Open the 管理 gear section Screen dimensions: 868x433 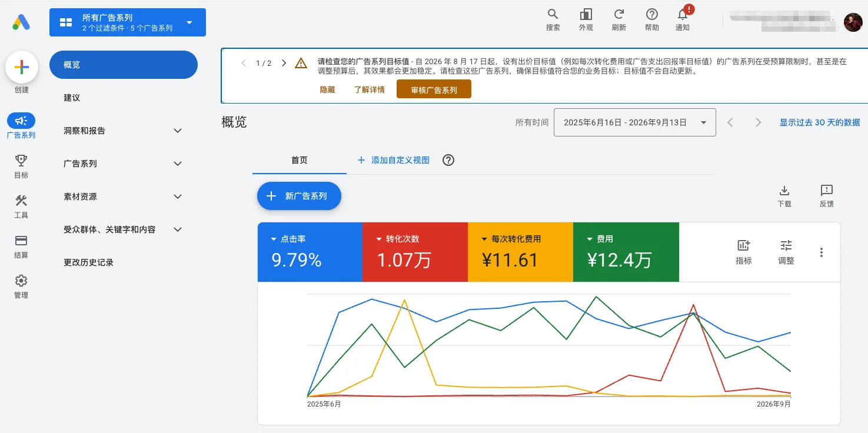[x=21, y=287]
